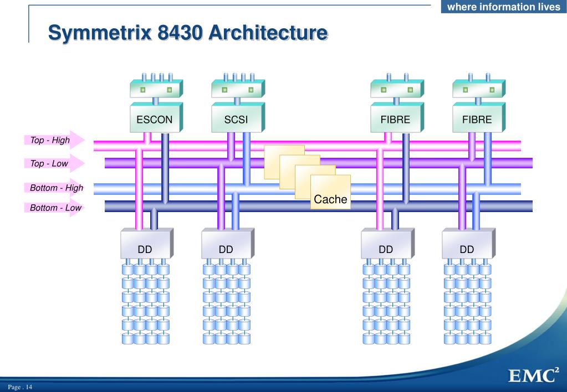Click the ESCON director block

(x=156, y=117)
